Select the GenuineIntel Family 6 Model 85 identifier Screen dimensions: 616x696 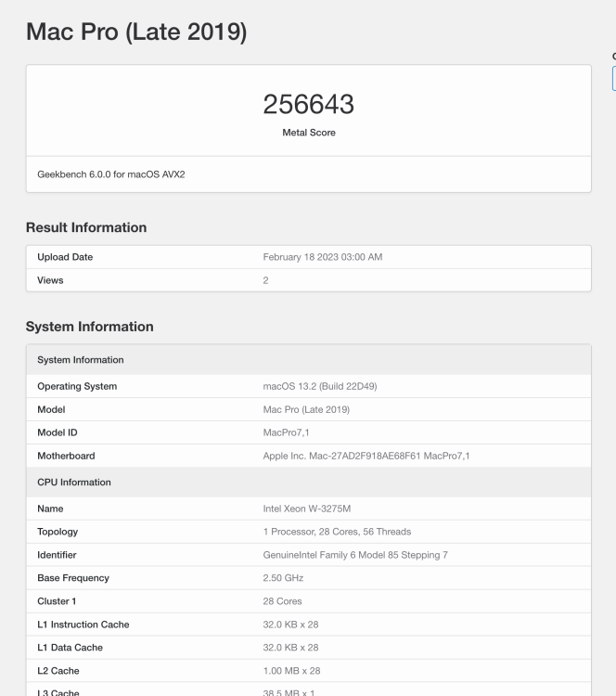[x=355, y=555]
